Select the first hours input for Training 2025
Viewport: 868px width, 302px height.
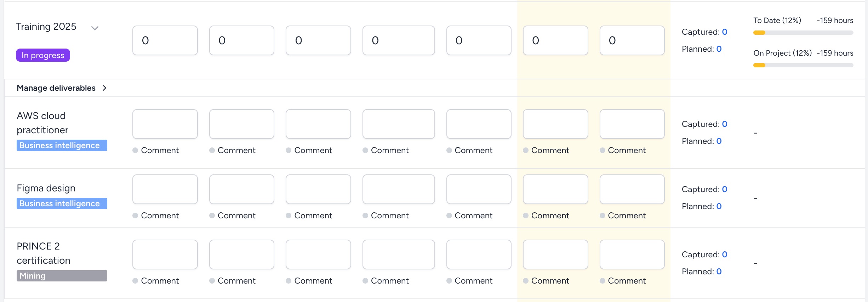(x=165, y=40)
